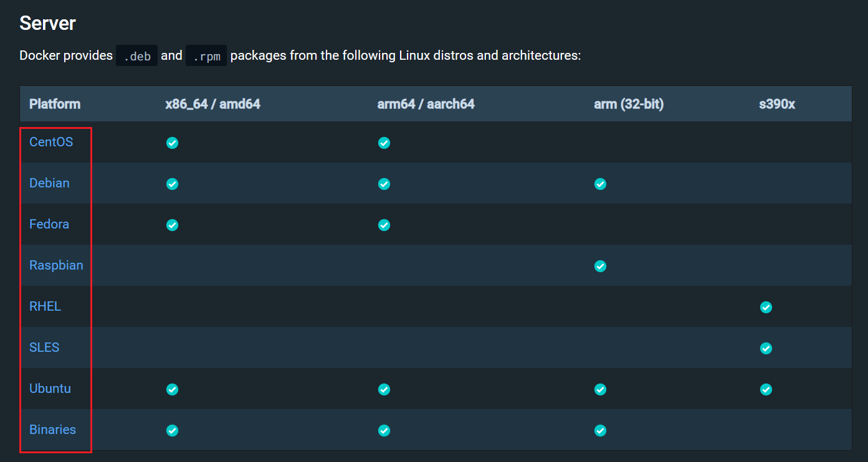Click CentOS arm64 checkmark icon
The height and width of the screenshot is (462, 868).
tap(384, 143)
